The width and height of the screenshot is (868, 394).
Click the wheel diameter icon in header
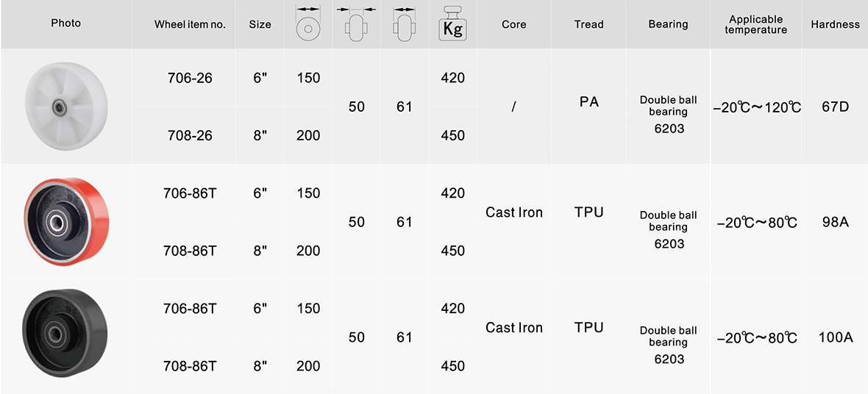click(308, 23)
